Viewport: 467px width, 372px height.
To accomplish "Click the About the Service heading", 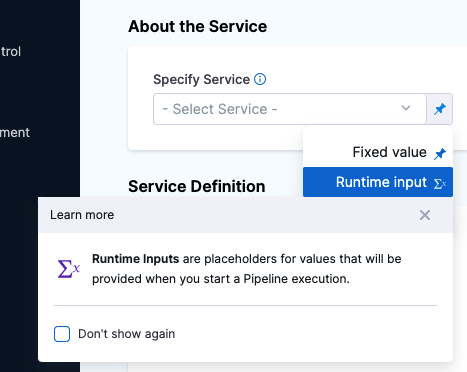I will 198,26.
